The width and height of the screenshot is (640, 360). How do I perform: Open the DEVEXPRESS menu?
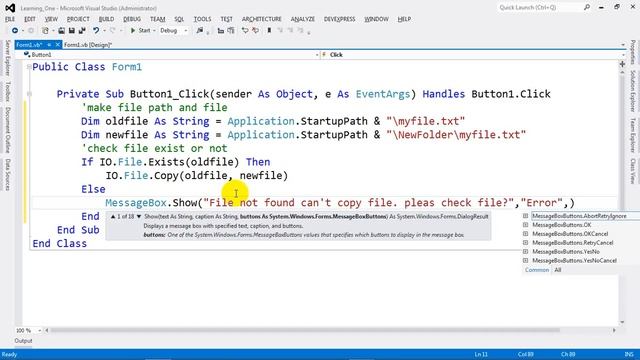click(340, 19)
